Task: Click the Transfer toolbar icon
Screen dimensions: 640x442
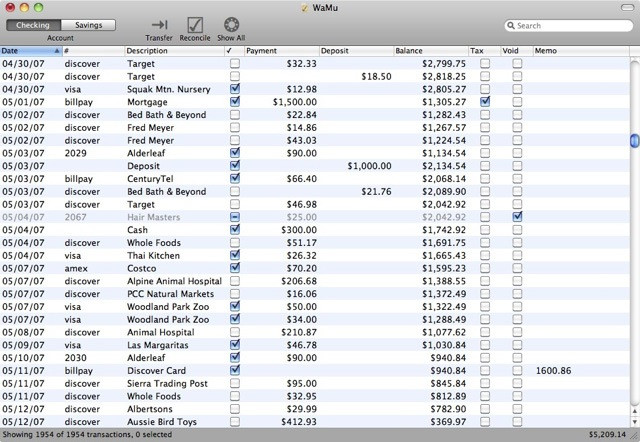Action: click(x=159, y=25)
